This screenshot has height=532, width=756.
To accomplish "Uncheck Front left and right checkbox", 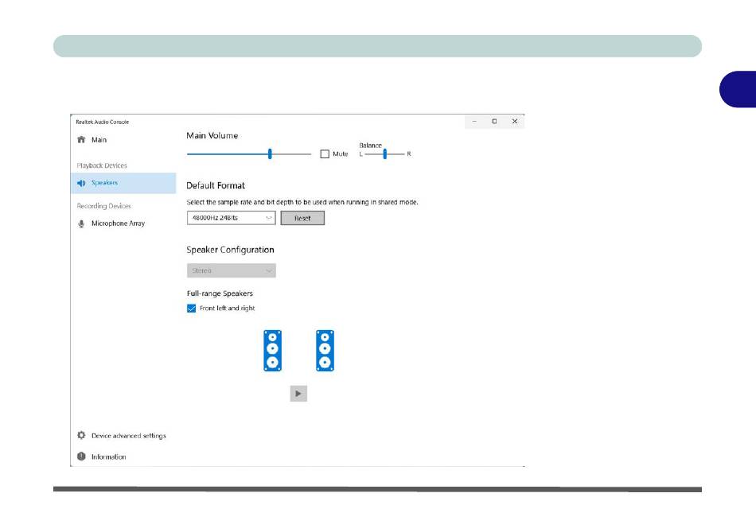I will pyautogui.click(x=191, y=309).
